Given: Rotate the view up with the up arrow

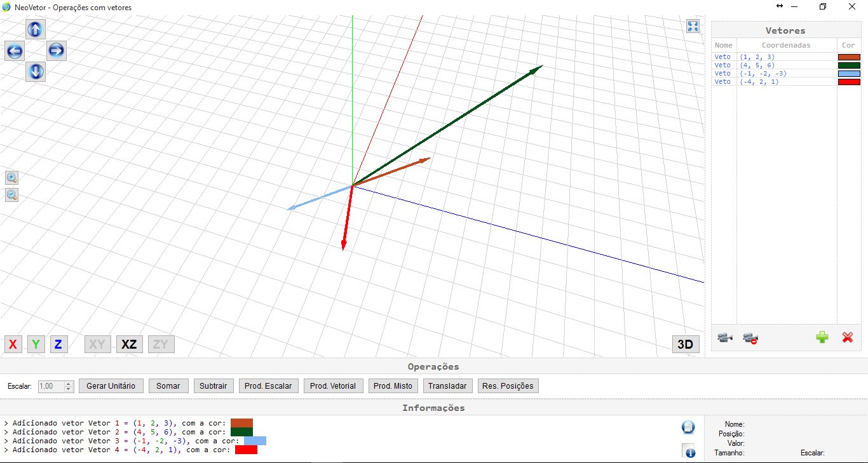Looking at the screenshot, I should click(36, 29).
